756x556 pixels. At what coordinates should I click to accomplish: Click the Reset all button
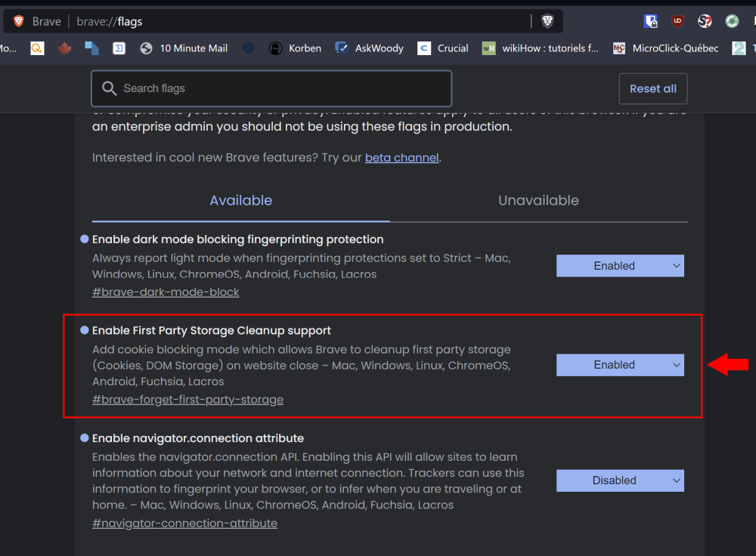click(x=652, y=89)
